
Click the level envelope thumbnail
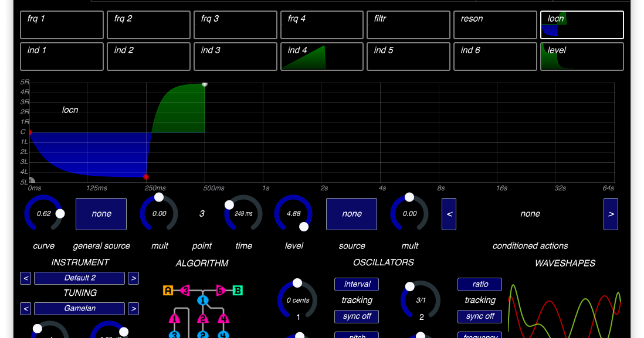[x=581, y=56]
